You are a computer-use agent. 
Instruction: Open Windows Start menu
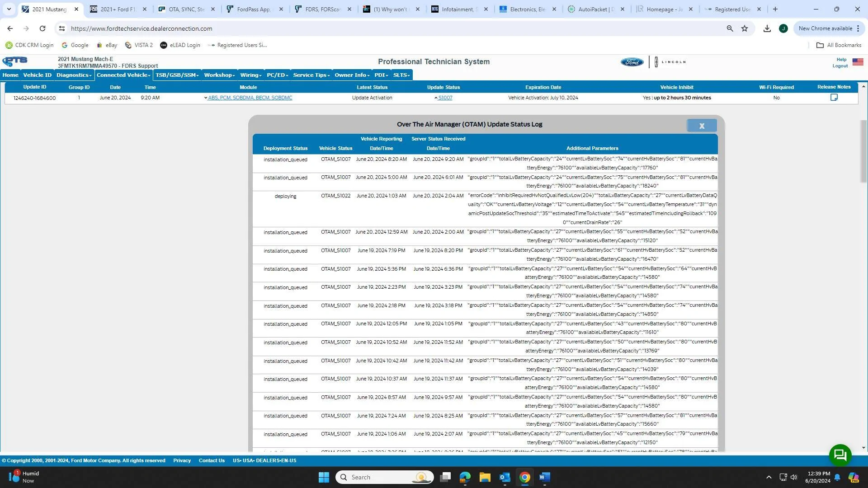point(324,477)
